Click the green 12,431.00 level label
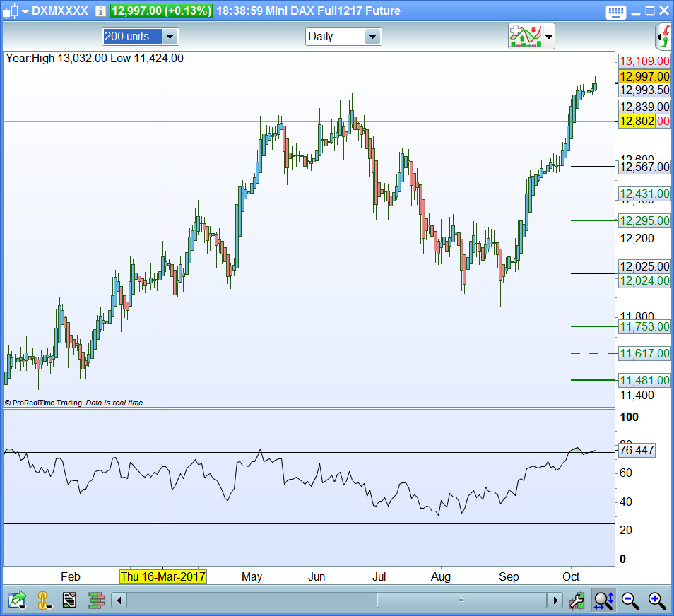The width and height of the screenshot is (674, 616). pos(644,194)
